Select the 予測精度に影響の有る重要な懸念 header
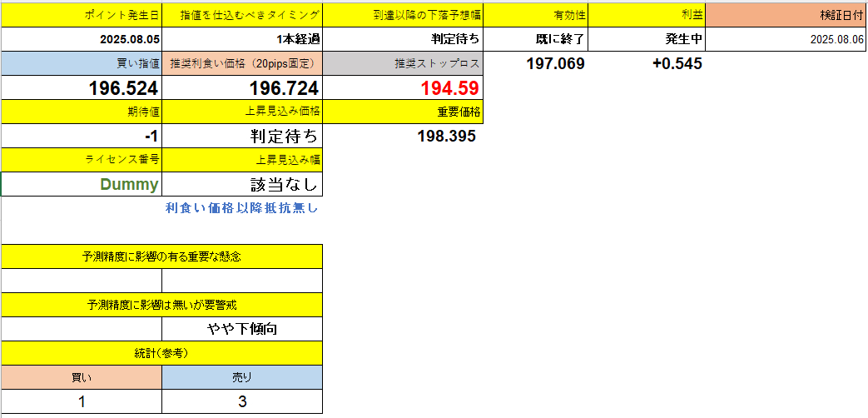 (161, 257)
